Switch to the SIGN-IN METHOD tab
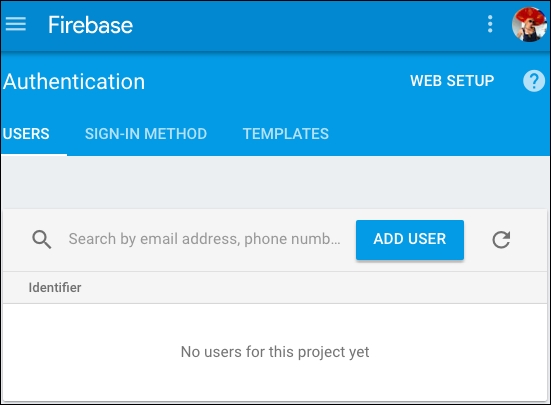The image size is (551, 405). pos(146,134)
